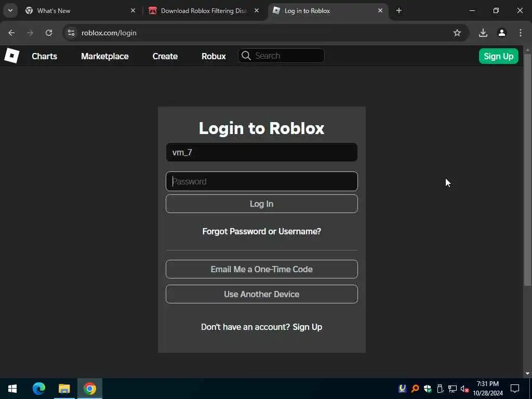Click the Log In button

click(x=262, y=204)
